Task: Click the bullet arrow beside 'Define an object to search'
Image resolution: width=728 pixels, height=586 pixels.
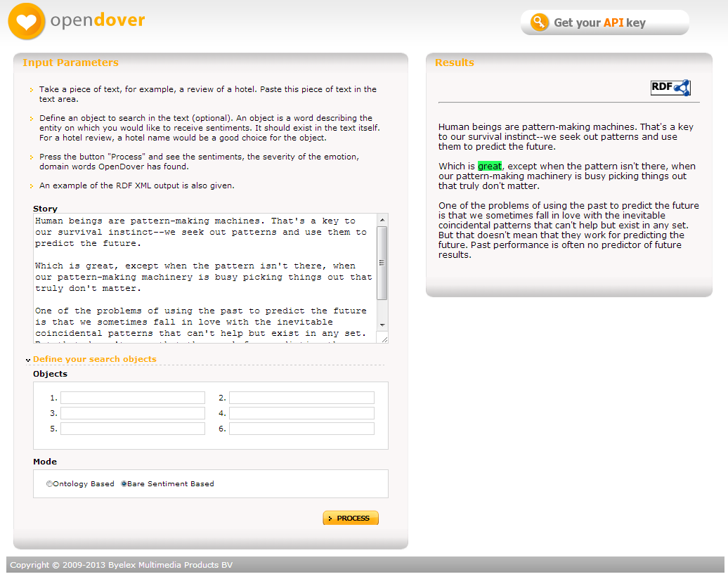Action: pyautogui.click(x=32, y=119)
